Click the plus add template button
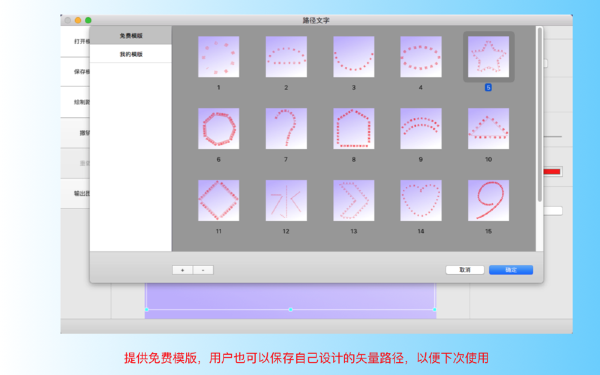600x375 pixels. pos(183,270)
